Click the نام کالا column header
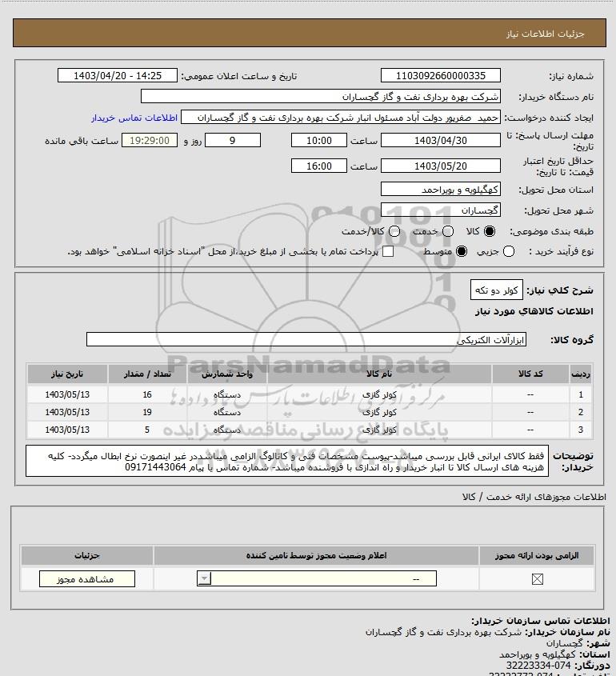The width and height of the screenshot is (616, 676). (379, 374)
